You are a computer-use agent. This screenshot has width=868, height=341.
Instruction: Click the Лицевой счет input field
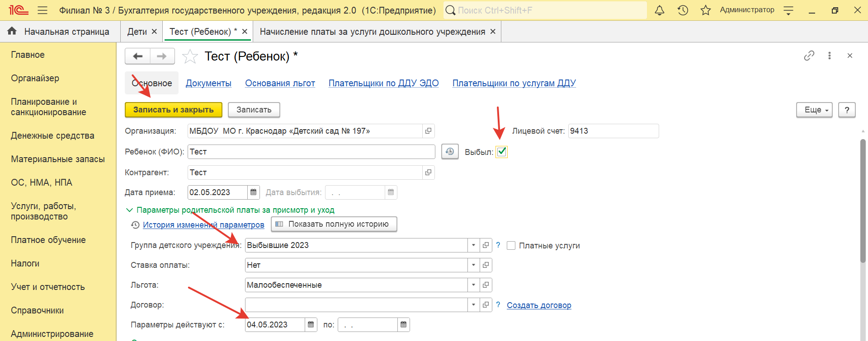point(613,131)
